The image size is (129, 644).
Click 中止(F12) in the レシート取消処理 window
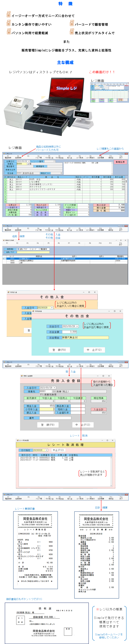tap(58, 450)
